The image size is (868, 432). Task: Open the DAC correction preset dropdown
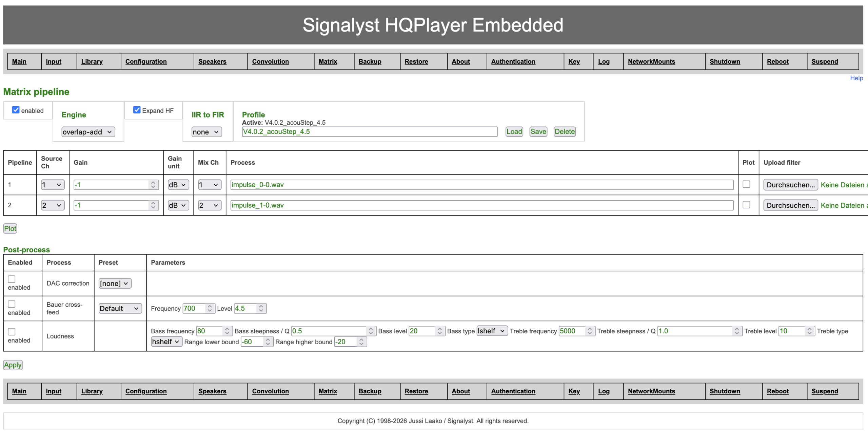(115, 283)
